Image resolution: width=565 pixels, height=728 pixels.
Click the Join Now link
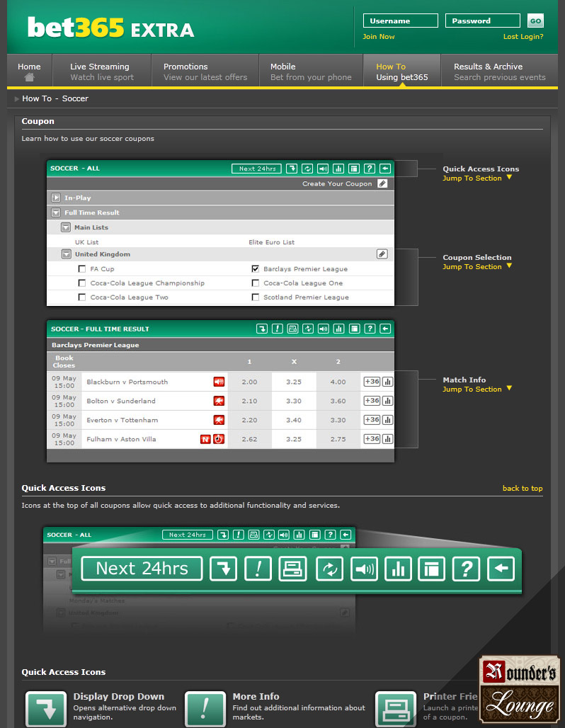tap(378, 37)
